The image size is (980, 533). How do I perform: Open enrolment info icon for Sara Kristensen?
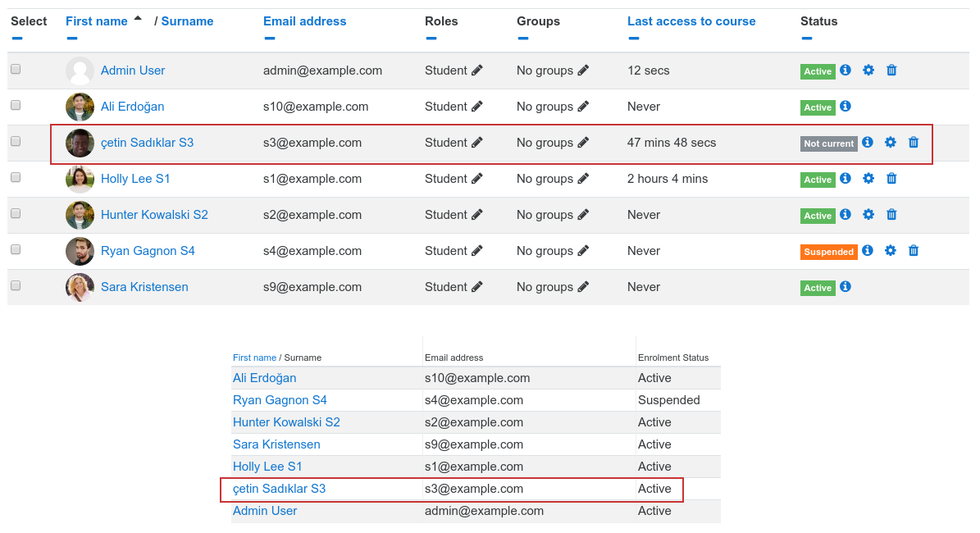[x=846, y=287]
